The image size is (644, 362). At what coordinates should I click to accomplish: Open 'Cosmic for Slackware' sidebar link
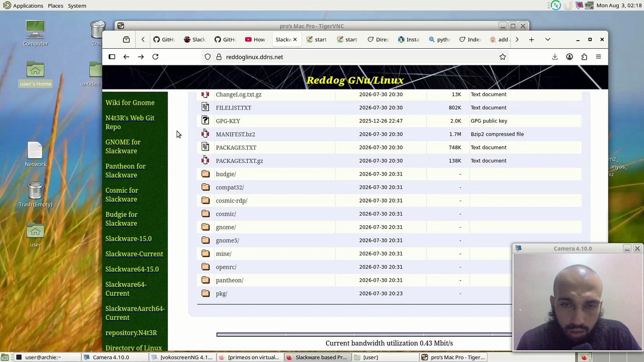pos(122,195)
